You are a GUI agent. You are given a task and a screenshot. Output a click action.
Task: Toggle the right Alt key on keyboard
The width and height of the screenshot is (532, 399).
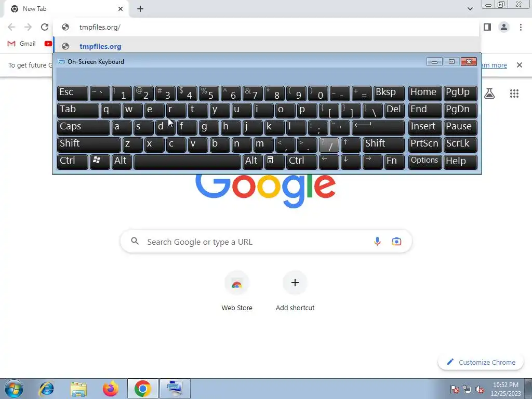point(252,162)
